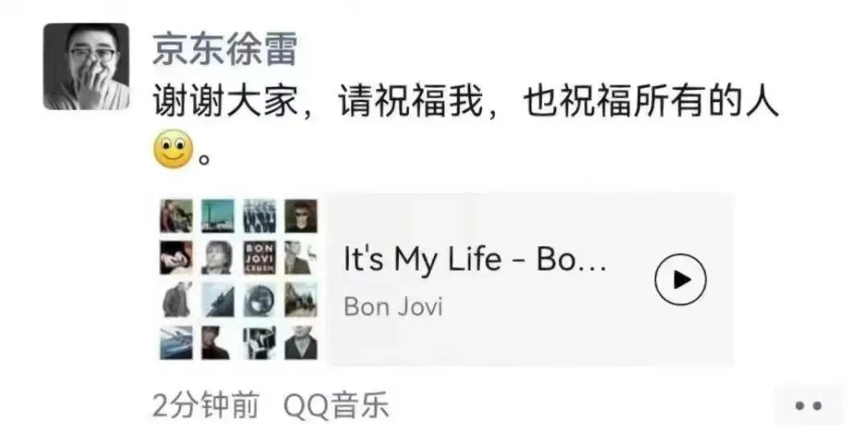The height and width of the screenshot is (425, 868).
Task: Open the two-dot more options button
Action: click(x=808, y=407)
